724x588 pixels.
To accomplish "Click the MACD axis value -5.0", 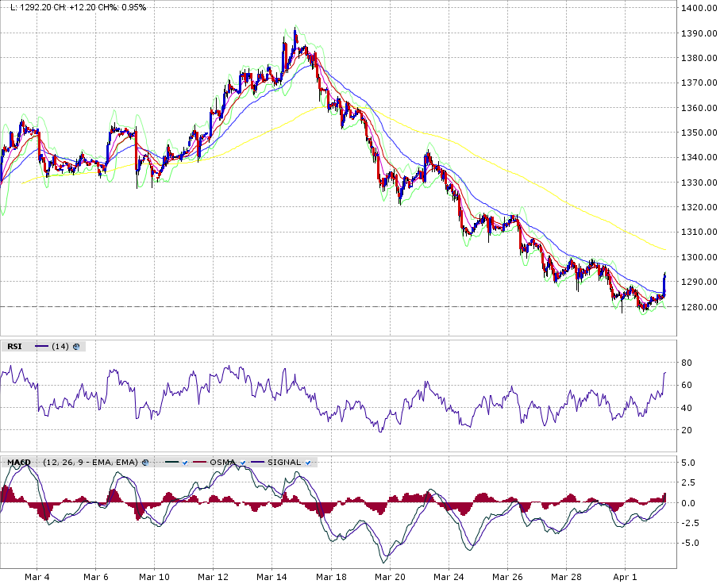I will [690, 544].
